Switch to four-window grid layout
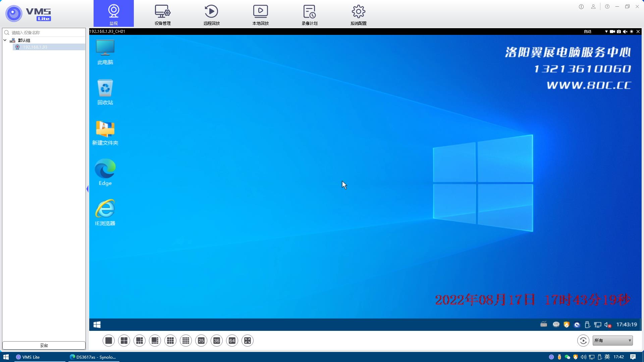 [124, 341]
